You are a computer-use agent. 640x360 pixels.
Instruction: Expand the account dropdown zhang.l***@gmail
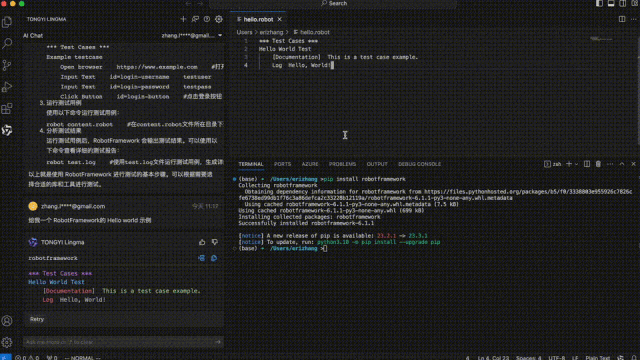pos(192,36)
